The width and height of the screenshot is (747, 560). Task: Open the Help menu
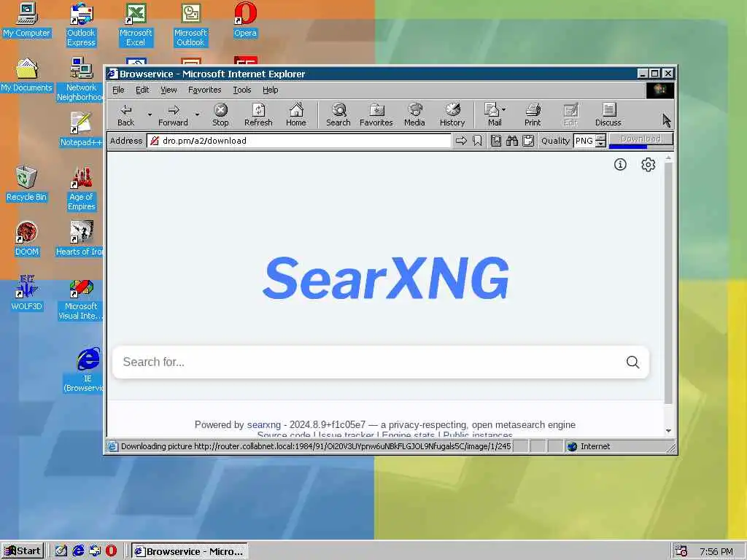pos(270,90)
